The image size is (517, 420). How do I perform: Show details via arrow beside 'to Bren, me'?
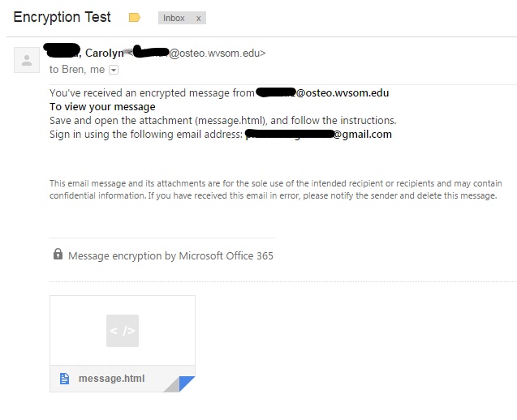tap(114, 70)
